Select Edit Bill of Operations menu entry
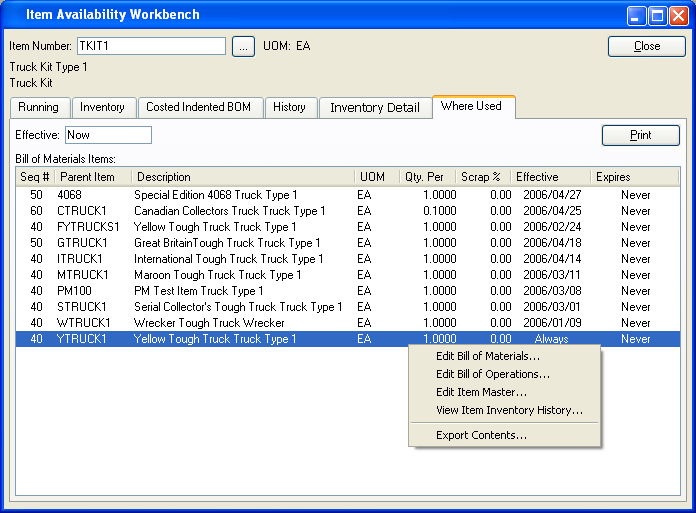Image resolution: width=696 pixels, height=513 pixels. click(493, 375)
